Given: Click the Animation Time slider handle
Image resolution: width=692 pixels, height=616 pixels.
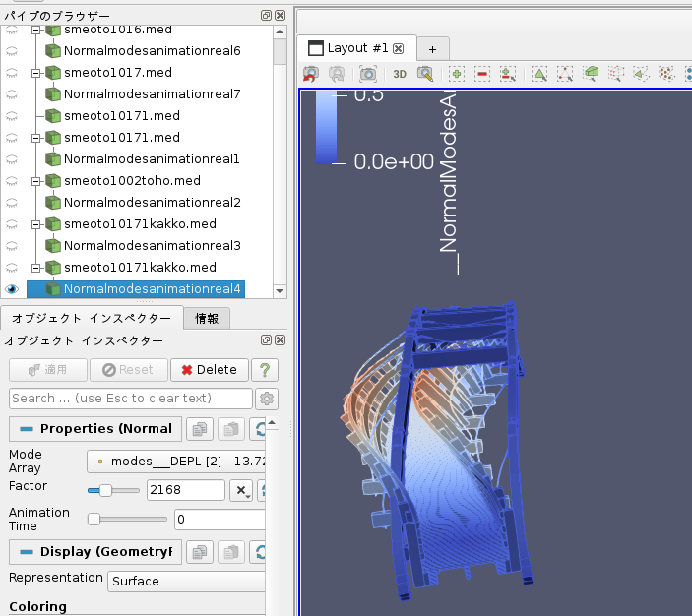Looking at the screenshot, I should (x=94, y=519).
